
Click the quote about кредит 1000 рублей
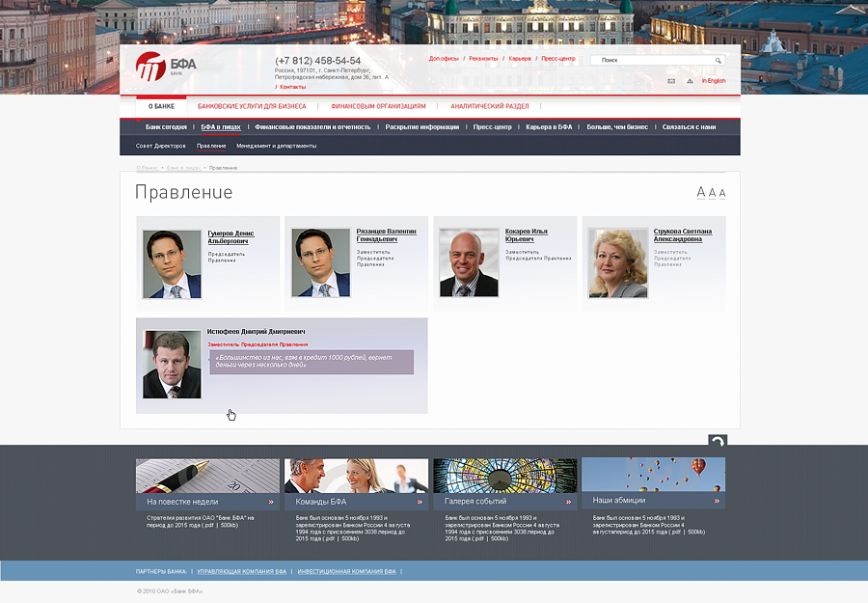click(312, 362)
